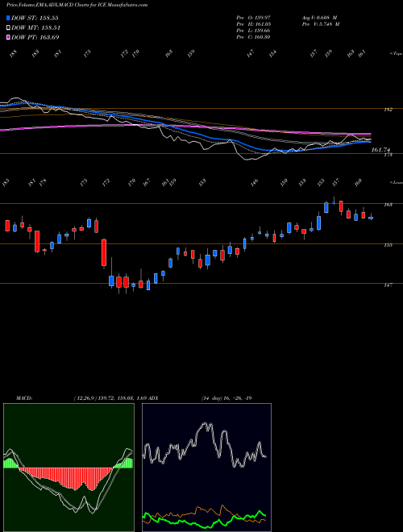403x532 pixels.
Task: Click the chart title for ICE MunafaSutra.com
Action: (x=77, y=6)
